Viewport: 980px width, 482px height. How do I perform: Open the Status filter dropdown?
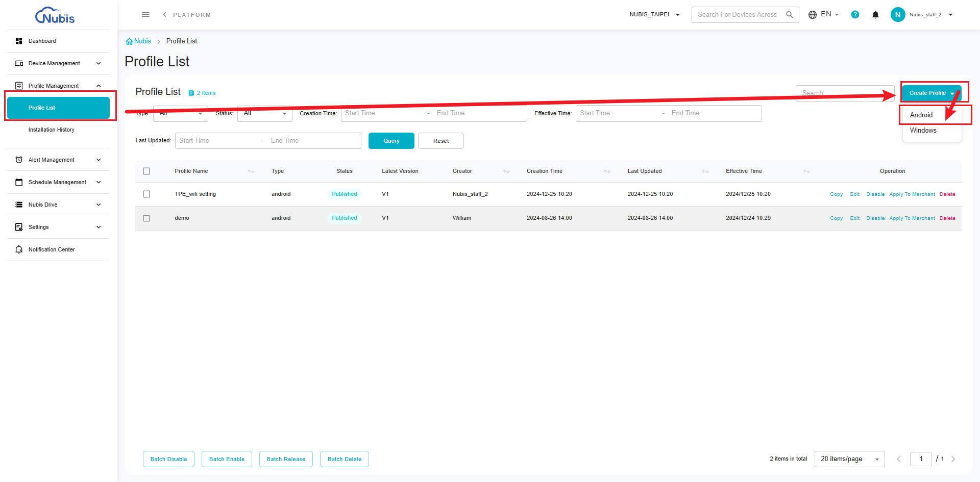(x=264, y=113)
